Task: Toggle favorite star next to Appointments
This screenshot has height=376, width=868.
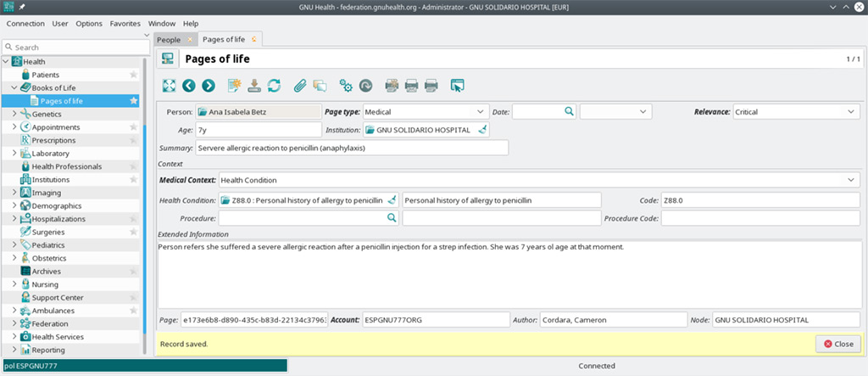Action: click(133, 127)
